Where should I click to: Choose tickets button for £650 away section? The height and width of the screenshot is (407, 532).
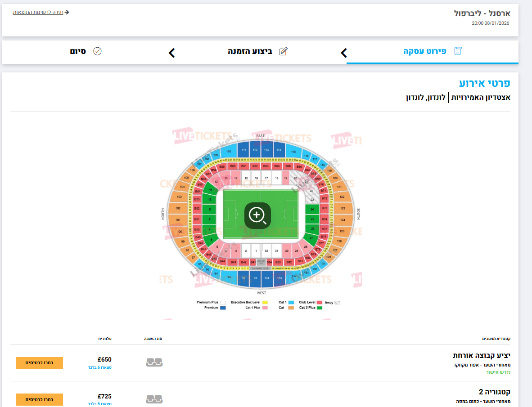[39, 363]
